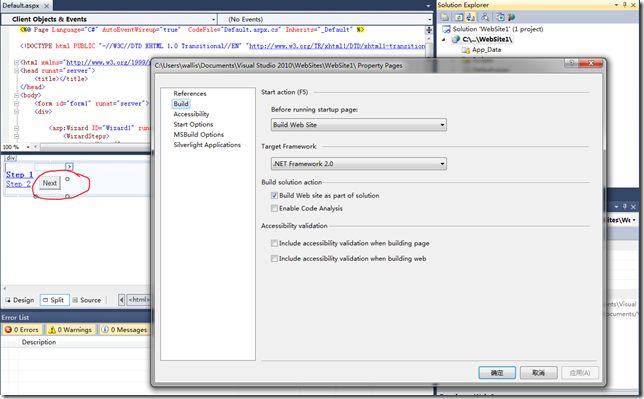Select Start Options in Property Pages list

(x=193, y=125)
